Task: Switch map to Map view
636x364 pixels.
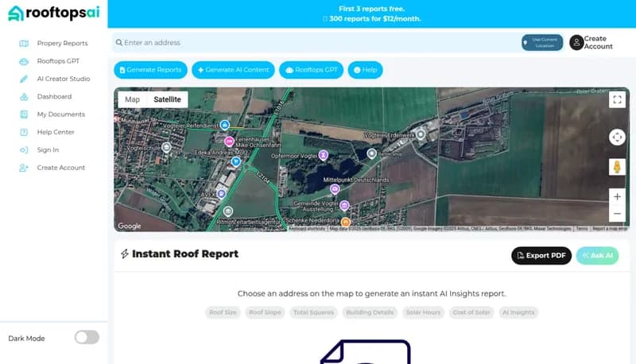Action: (x=132, y=99)
